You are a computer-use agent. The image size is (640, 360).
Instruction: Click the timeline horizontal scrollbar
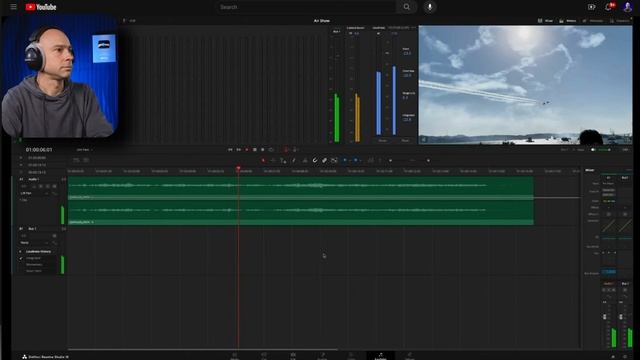pos(202,349)
